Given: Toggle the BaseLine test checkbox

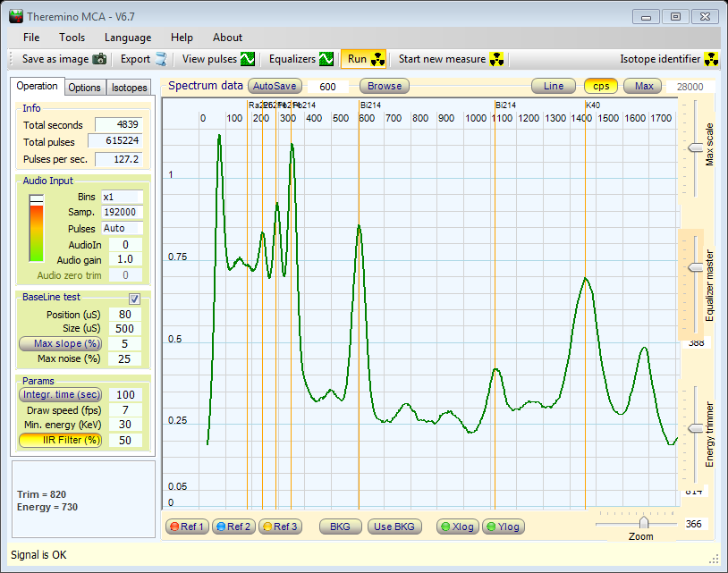Looking at the screenshot, I should (x=135, y=299).
